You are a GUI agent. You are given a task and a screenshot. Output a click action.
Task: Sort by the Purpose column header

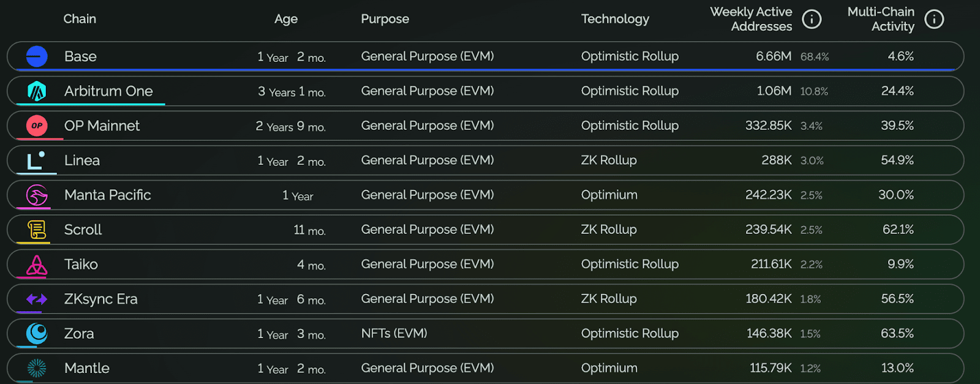pos(385,19)
